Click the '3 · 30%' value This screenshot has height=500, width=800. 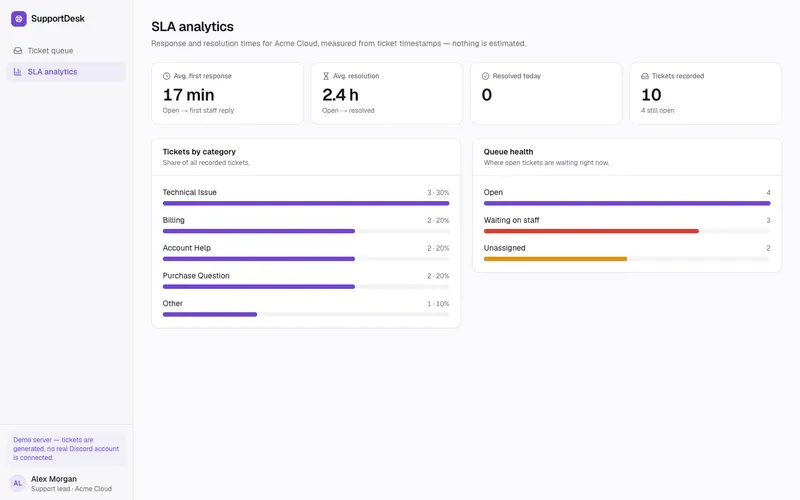point(438,193)
